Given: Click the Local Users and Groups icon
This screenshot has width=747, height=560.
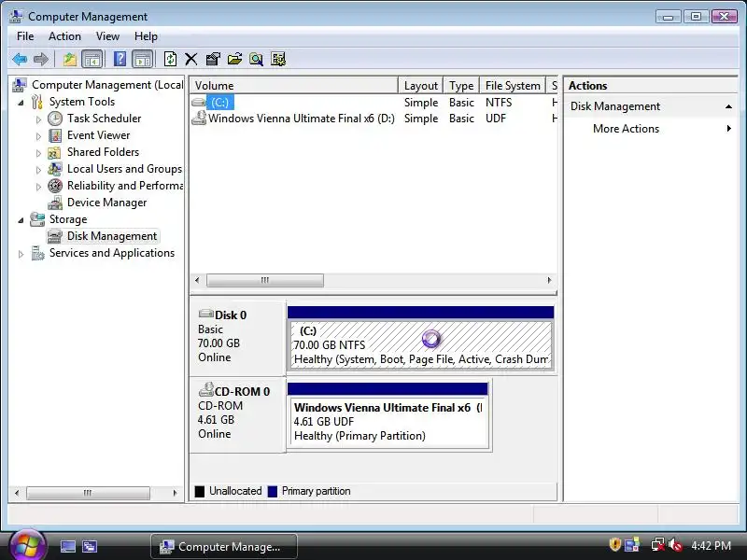Looking at the screenshot, I should (55, 169).
